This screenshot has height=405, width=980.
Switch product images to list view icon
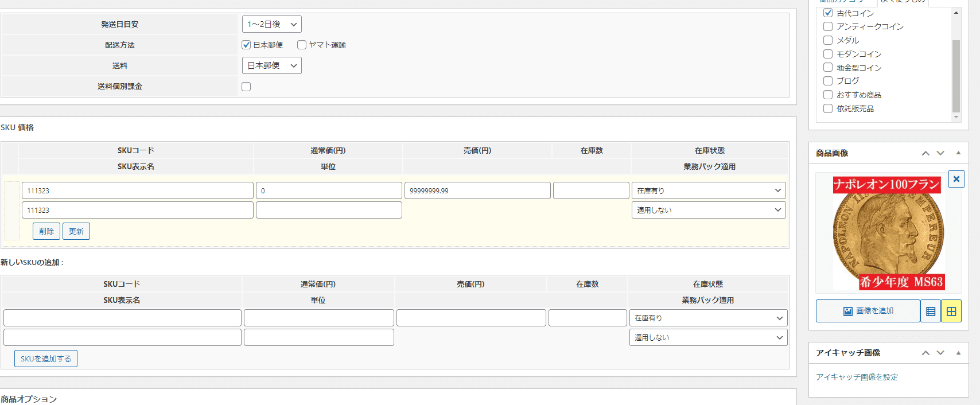pyautogui.click(x=931, y=311)
